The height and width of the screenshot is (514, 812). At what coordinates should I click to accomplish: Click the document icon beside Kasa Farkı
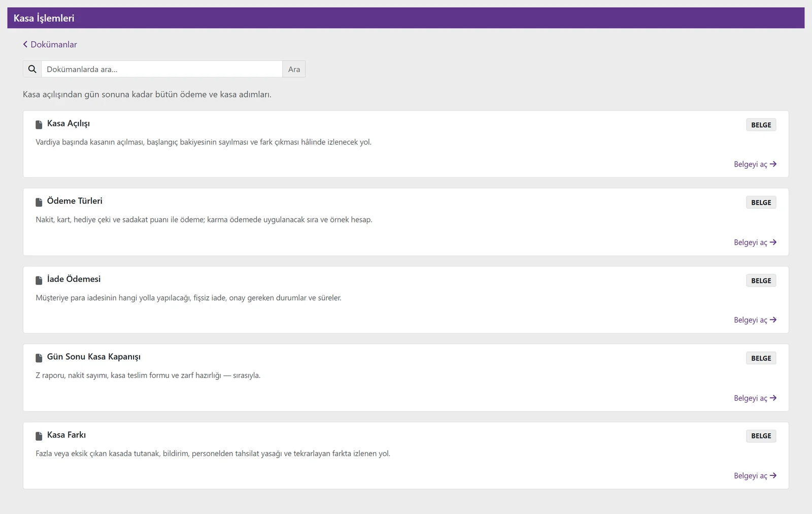point(39,436)
